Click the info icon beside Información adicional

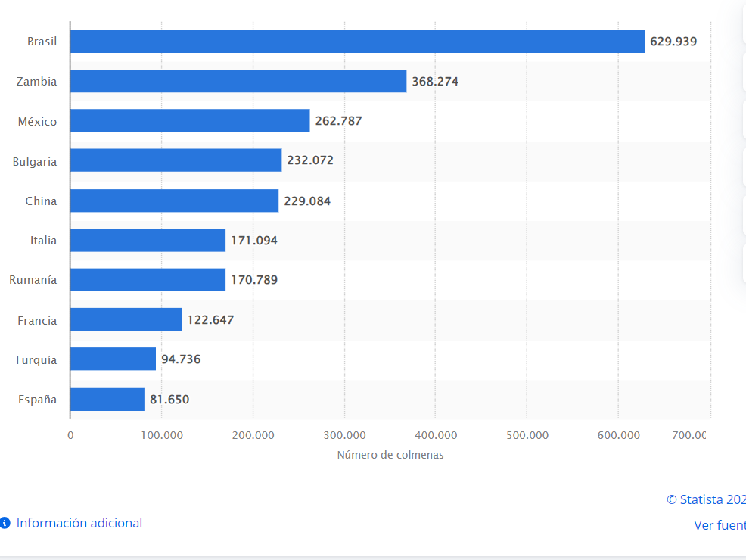[5, 523]
